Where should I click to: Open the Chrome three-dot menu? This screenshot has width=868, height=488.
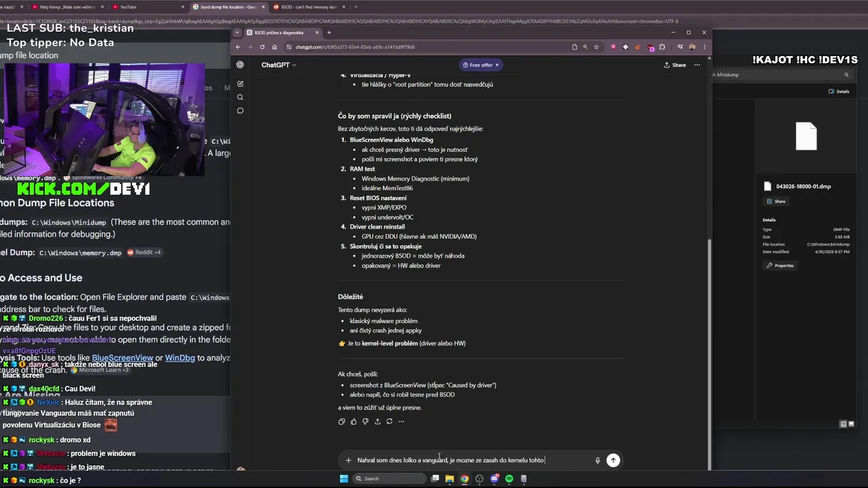(x=704, y=47)
